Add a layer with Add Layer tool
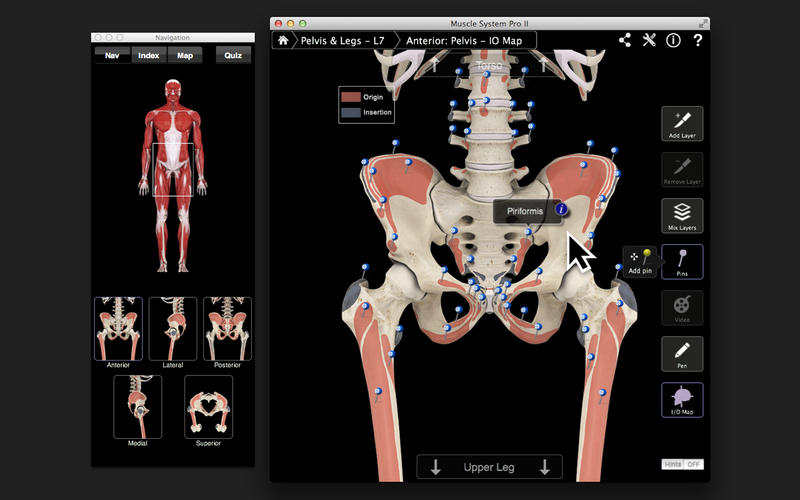This screenshot has height=500, width=800. [x=682, y=123]
